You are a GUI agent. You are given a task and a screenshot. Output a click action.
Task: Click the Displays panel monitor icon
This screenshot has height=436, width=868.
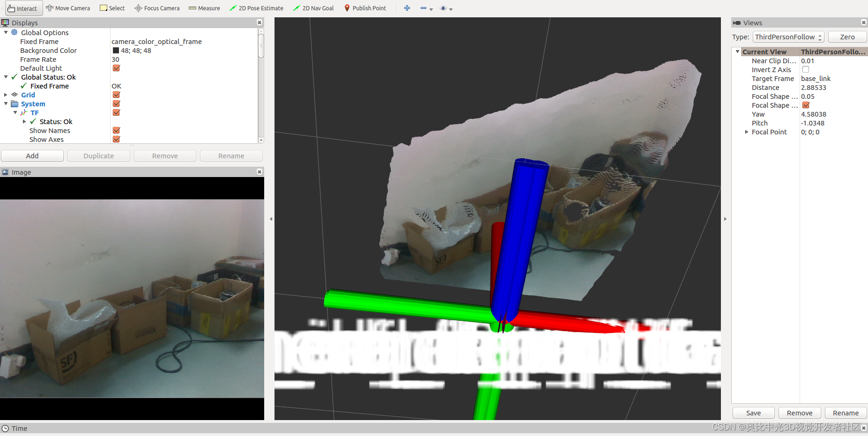[5, 23]
